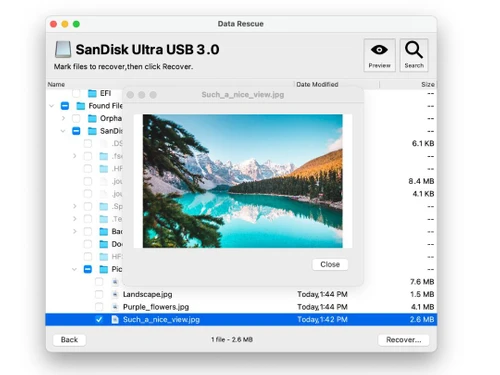Select the .fse folder icon
The width and height of the screenshot is (500, 375).
coord(104,156)
